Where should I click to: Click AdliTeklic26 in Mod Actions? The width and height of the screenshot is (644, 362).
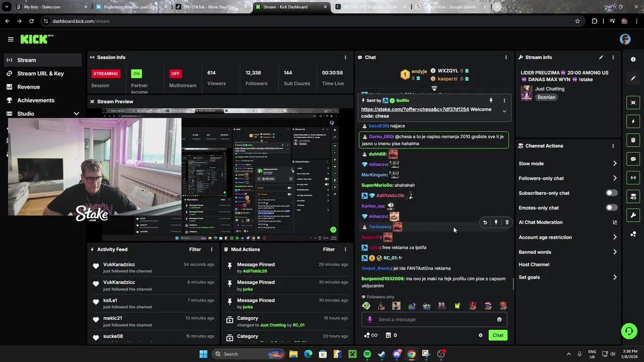coord(255,271)
